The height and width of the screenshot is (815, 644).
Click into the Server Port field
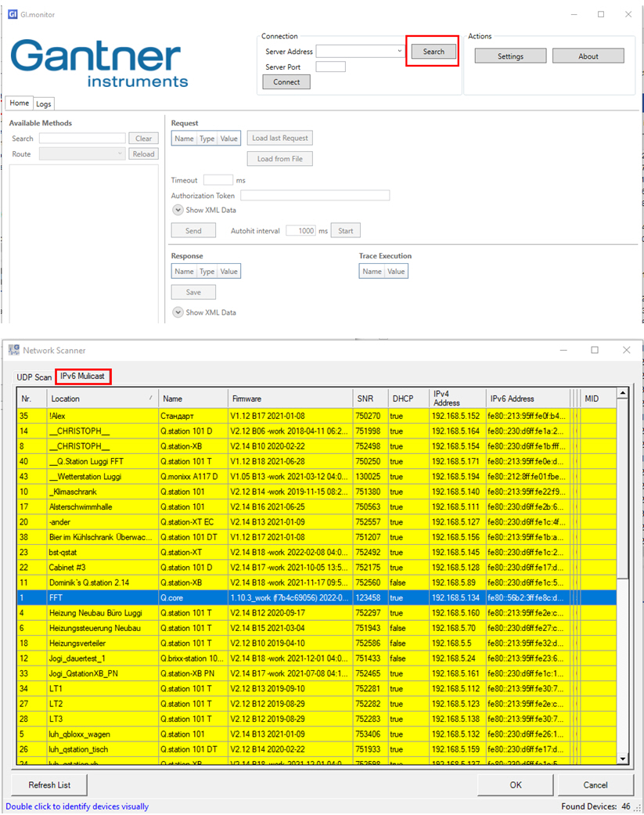tap(330, 67)
